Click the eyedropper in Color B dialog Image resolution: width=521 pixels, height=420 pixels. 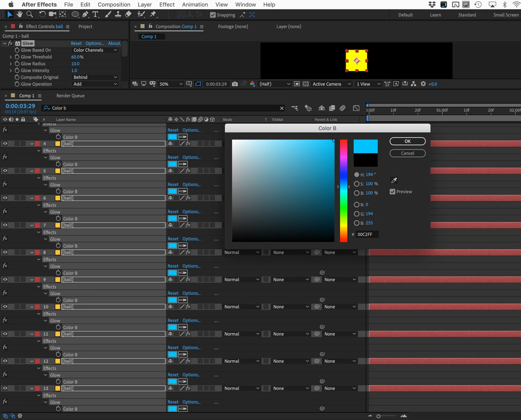click(394, 180)
